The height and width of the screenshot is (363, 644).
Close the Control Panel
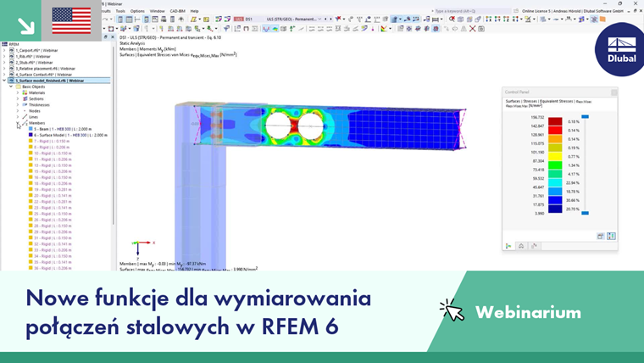613,92
